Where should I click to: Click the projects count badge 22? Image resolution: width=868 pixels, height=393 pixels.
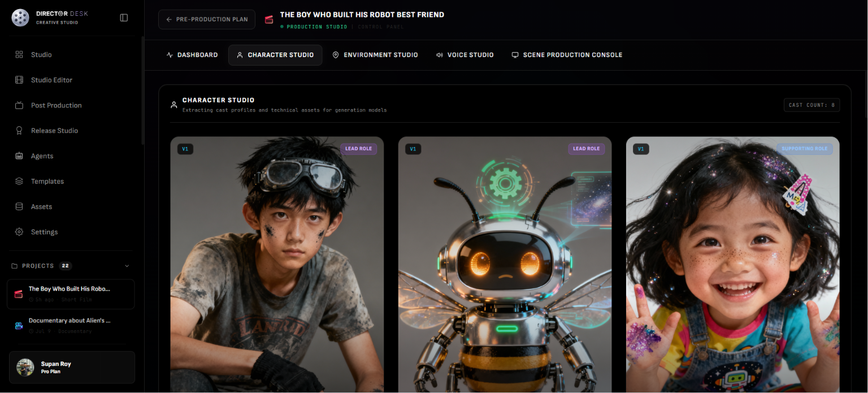(x=65, y=266)
